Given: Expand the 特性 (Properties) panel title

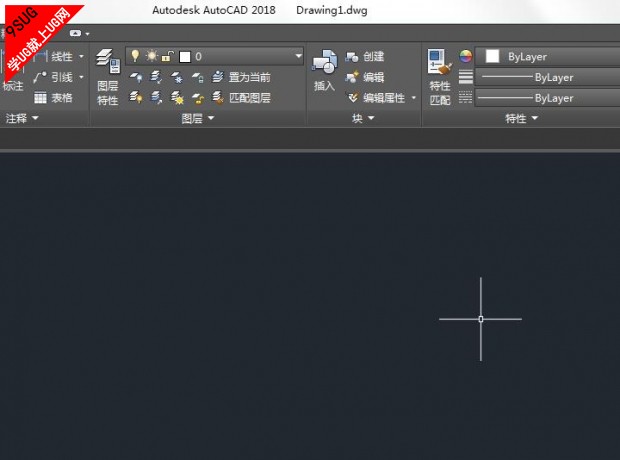Looking at the screenshot, I should click(522, 118).
